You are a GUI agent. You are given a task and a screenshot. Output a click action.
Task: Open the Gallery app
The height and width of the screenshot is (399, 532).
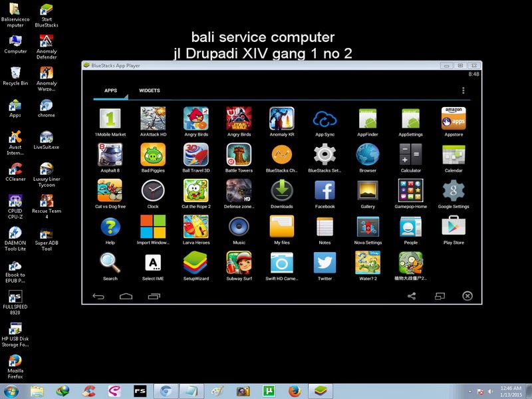[x=368, y=191]
